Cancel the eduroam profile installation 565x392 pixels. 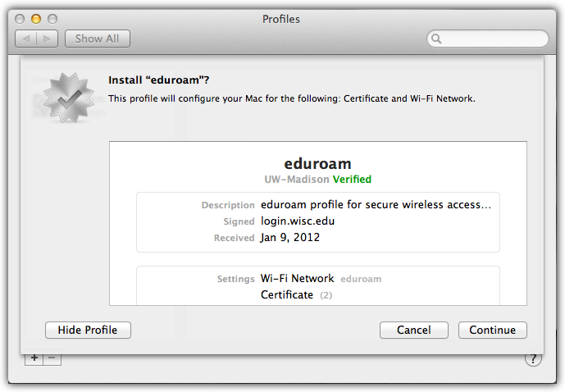(413, 330)
